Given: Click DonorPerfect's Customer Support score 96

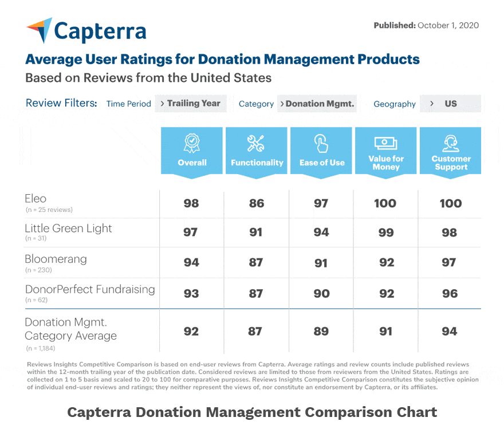Looking at the screenshot, I should 450,294.
